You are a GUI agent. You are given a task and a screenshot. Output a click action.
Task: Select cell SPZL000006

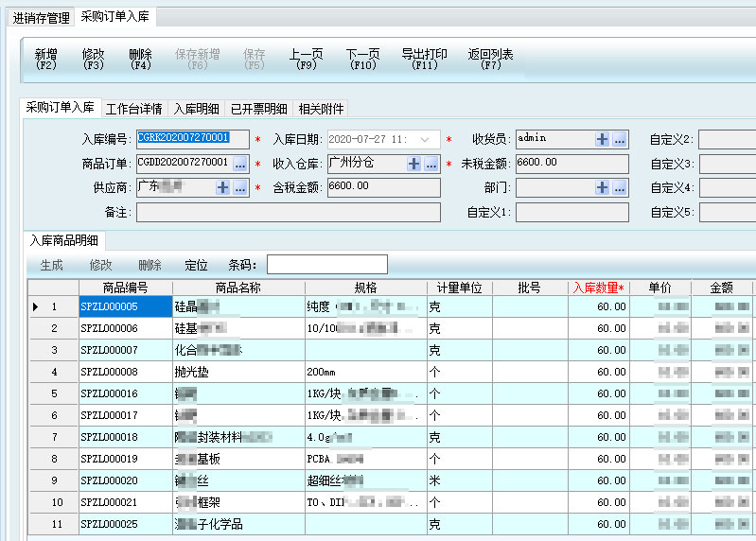point(125,328)
